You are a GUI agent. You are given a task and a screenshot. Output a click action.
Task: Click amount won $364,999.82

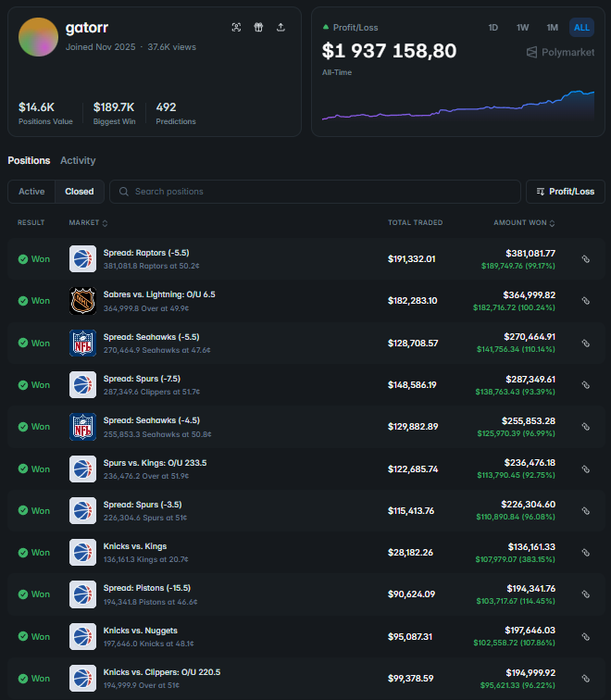pos(530,295)
